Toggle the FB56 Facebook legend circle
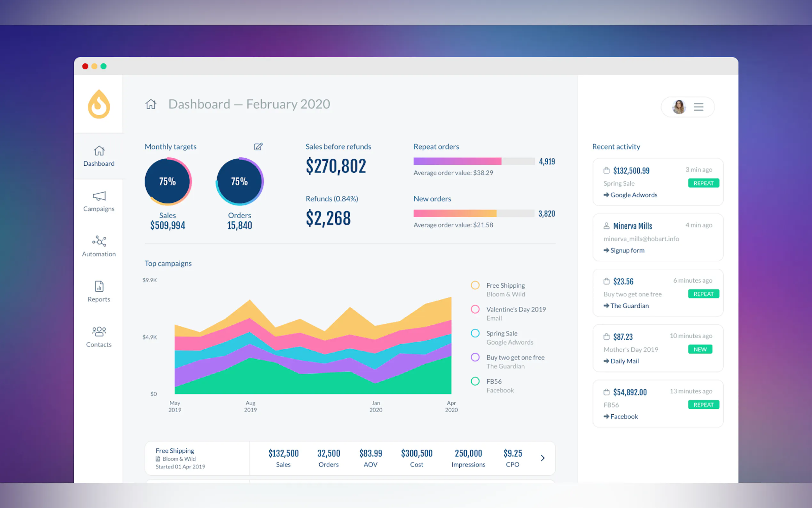Image resolution: width=812 pixels, height=508 pixels. pos(475,381)
